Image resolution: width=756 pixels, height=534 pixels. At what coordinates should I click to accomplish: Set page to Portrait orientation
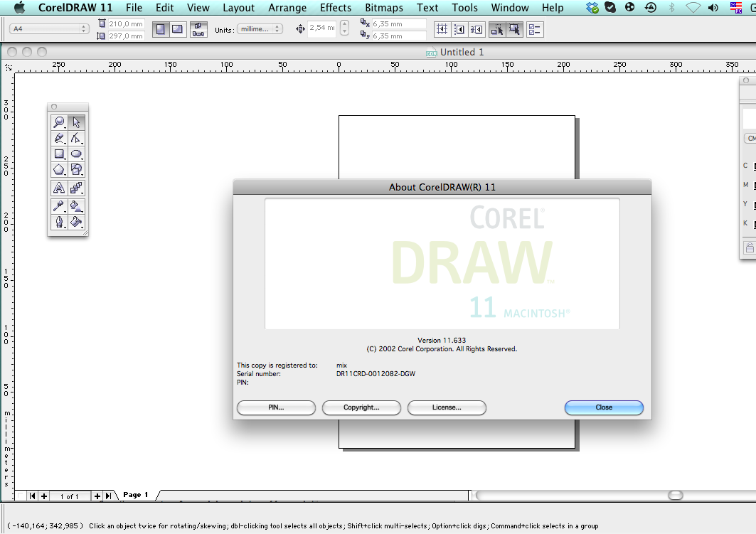(x=161, y=29)
